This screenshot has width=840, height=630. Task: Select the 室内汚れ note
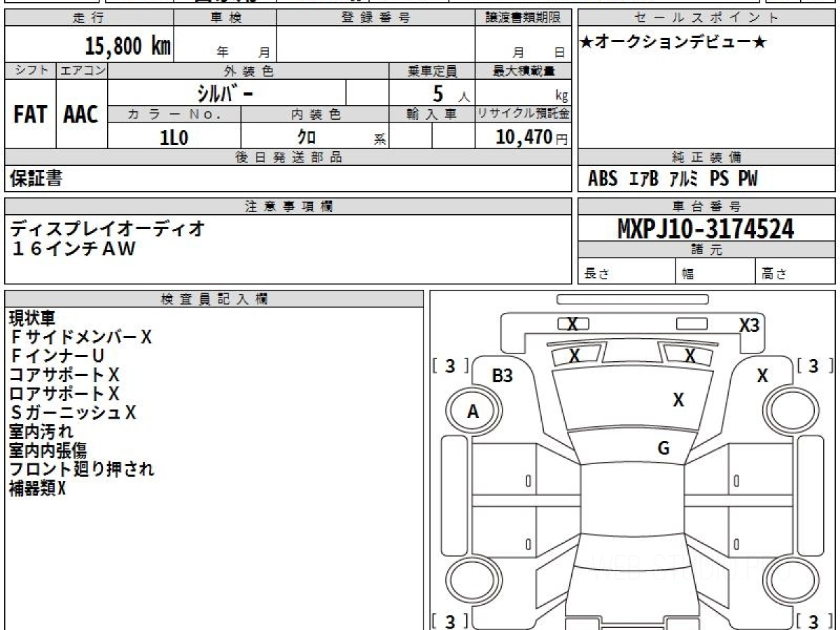[x=41, y=431]
